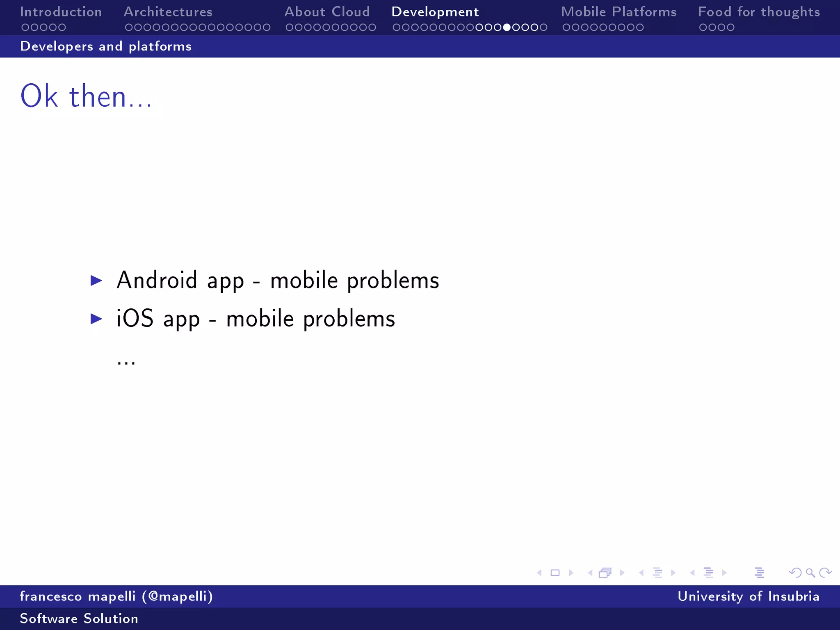Click the single slide rectangle icon
This screenshot has height=630, width=840.
pyautogui.click(x=555, y=573)
